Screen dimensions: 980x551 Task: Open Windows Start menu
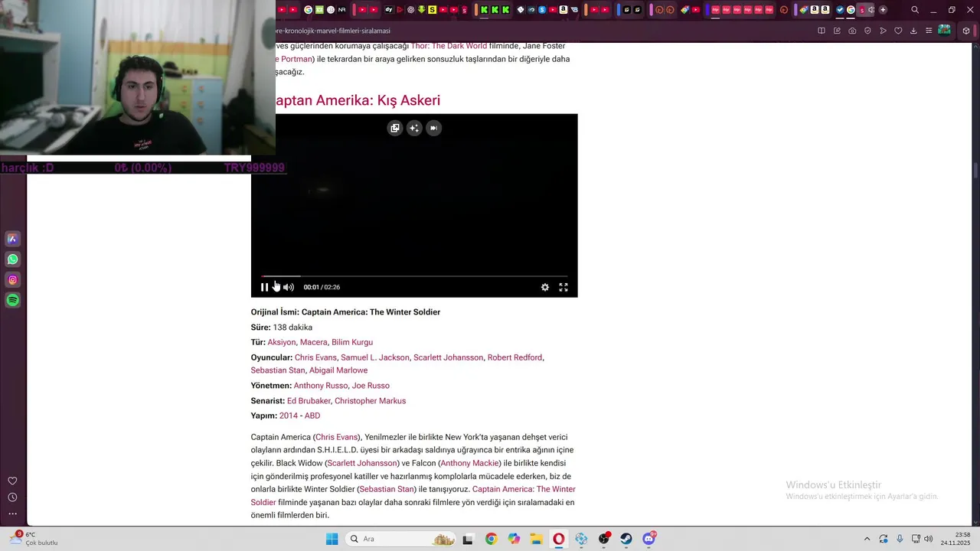click(x=332, y=539)
